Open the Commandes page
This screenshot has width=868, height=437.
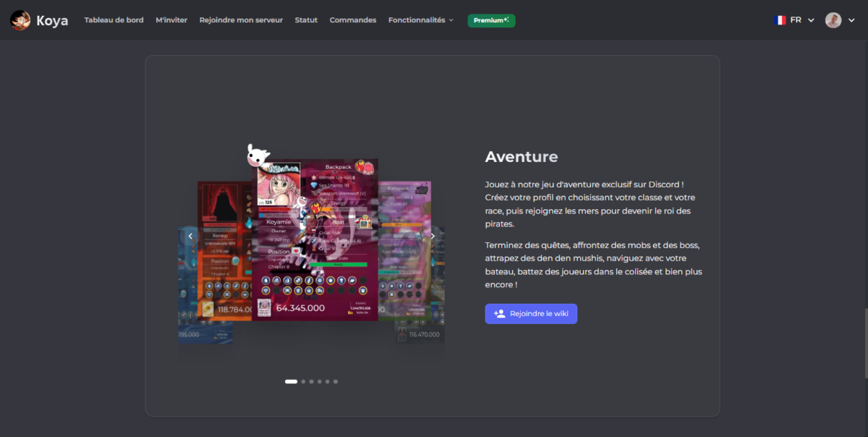tap(353, 20)
